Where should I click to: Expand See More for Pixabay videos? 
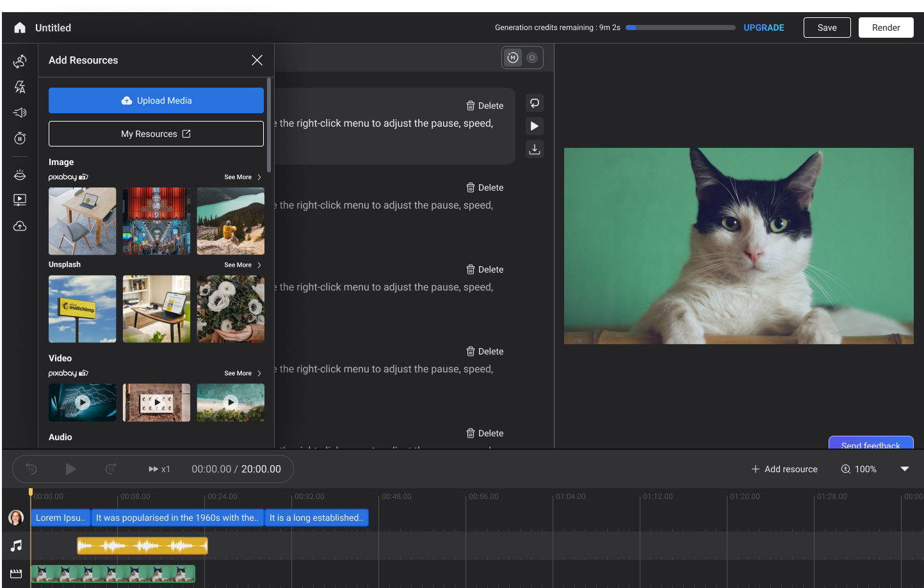[242, 373]
